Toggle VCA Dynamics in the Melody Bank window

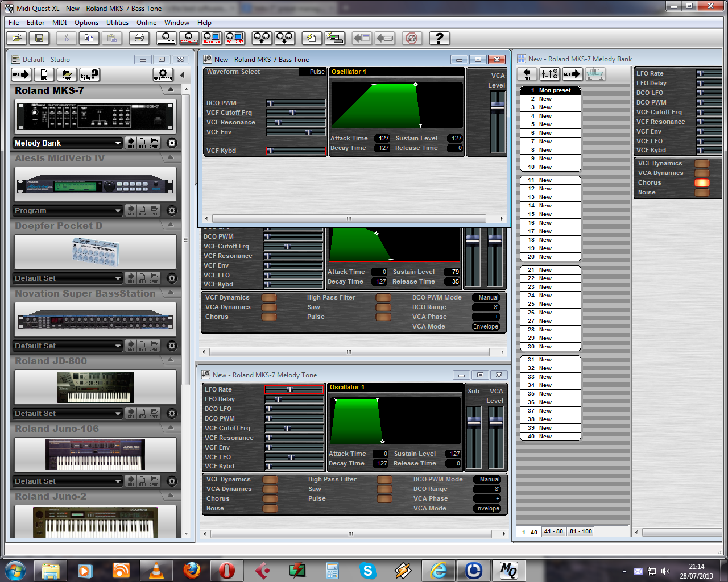point(702,173)
